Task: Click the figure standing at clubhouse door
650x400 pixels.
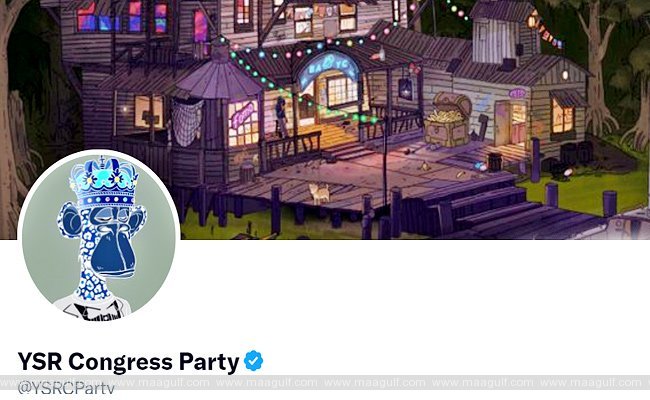Action: pyautogui.click(x=281, y=118)
